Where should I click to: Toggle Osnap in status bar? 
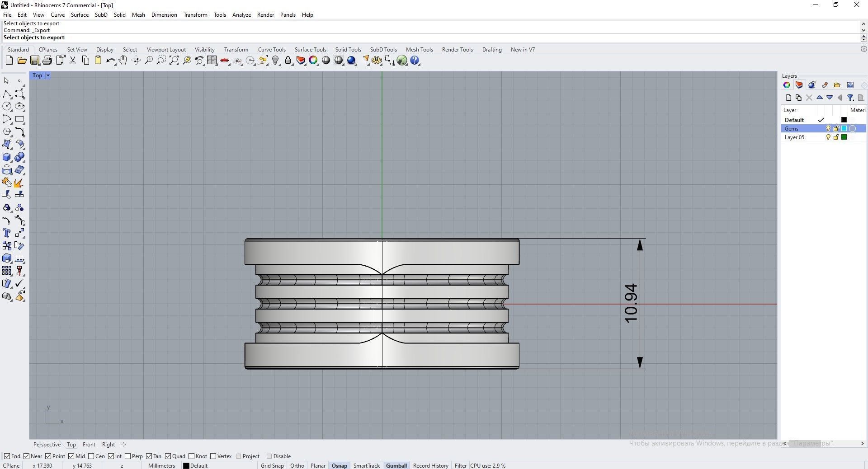click(340, 466)
